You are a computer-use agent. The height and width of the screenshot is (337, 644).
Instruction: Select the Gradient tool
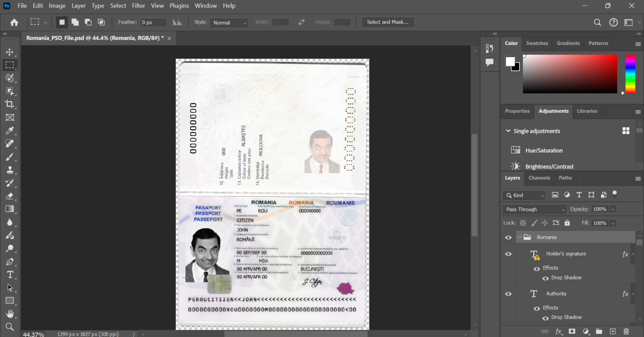click(x=10, y=209)
